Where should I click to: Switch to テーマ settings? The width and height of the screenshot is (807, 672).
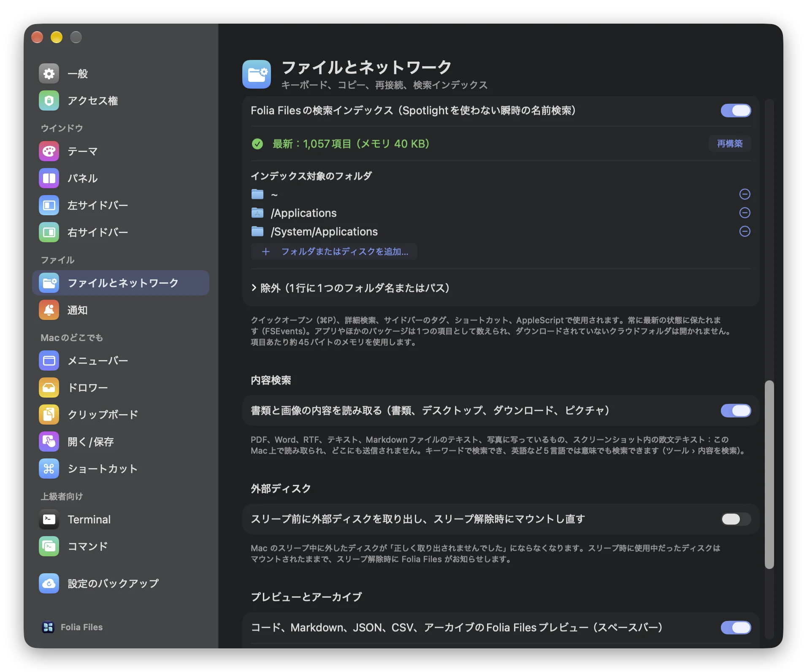point(121,151)
